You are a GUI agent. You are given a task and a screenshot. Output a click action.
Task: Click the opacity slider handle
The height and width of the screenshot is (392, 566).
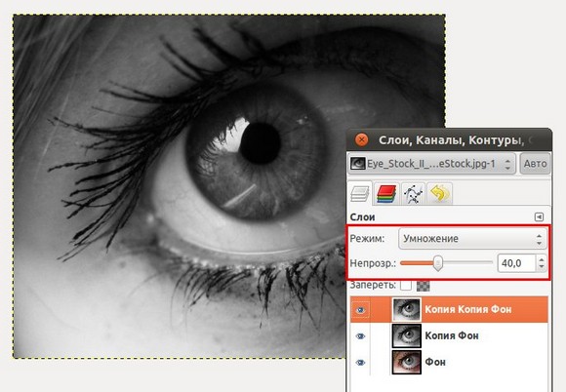click(438, 263)
